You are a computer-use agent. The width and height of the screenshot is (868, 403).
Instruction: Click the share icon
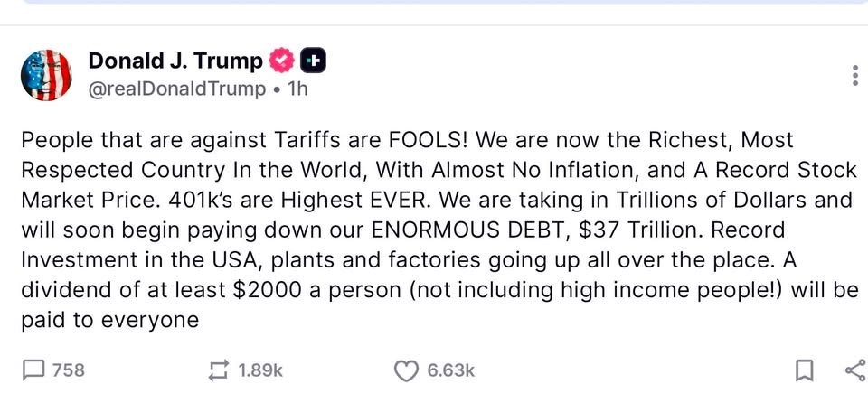coord(852,370)
